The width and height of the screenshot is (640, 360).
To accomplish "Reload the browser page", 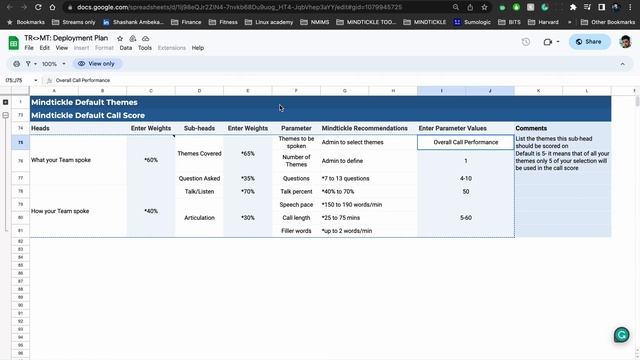I will pos(38,7).
